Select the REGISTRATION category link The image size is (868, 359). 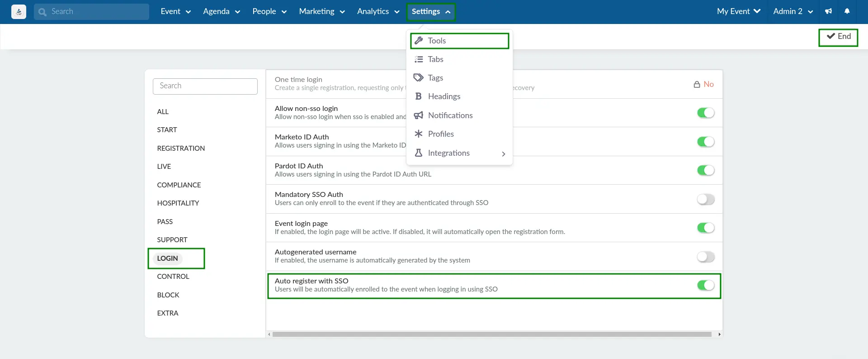tap(181, 148)
